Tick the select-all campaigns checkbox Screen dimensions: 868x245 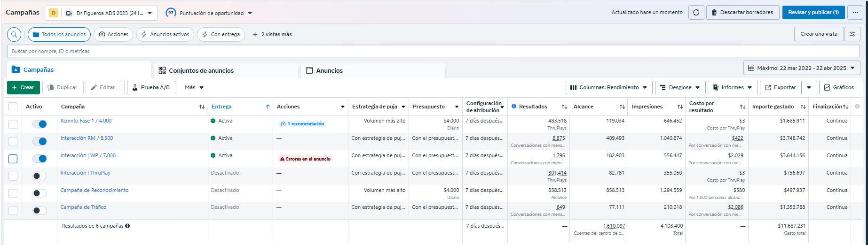tap(13, 107)
